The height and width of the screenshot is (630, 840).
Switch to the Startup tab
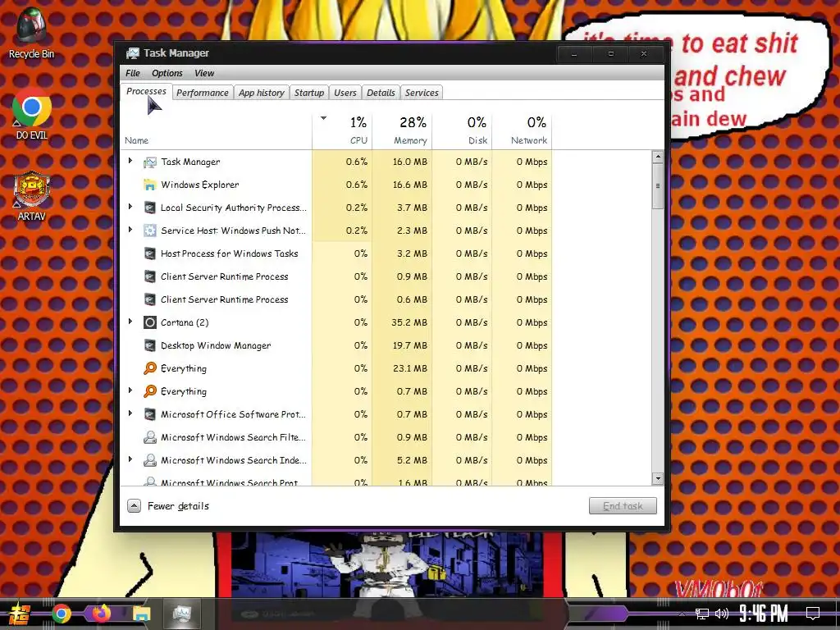pyautogui.click(x=309, y=93)
